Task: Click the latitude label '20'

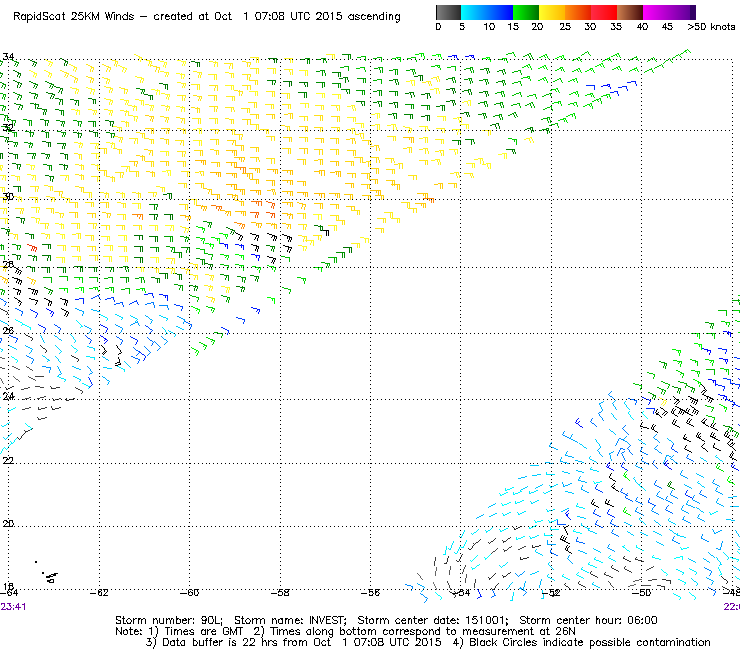Action: tap(8, 523)
